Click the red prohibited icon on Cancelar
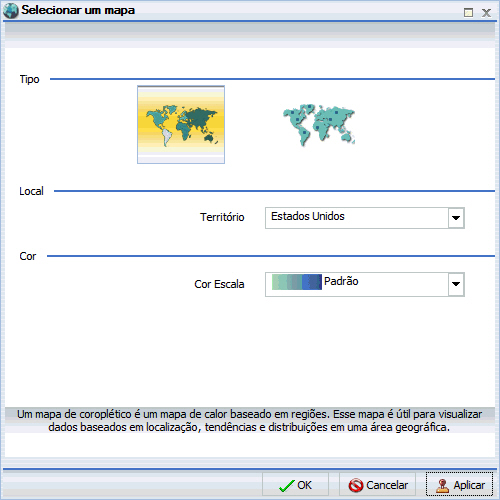Screen dimensions: 500x500 [356, 485]
